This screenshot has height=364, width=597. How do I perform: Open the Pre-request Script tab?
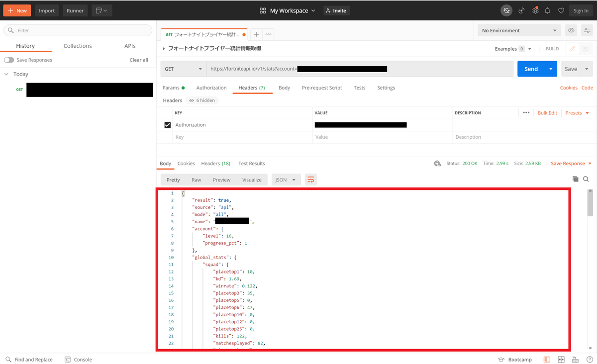click(x=322, y=88)
